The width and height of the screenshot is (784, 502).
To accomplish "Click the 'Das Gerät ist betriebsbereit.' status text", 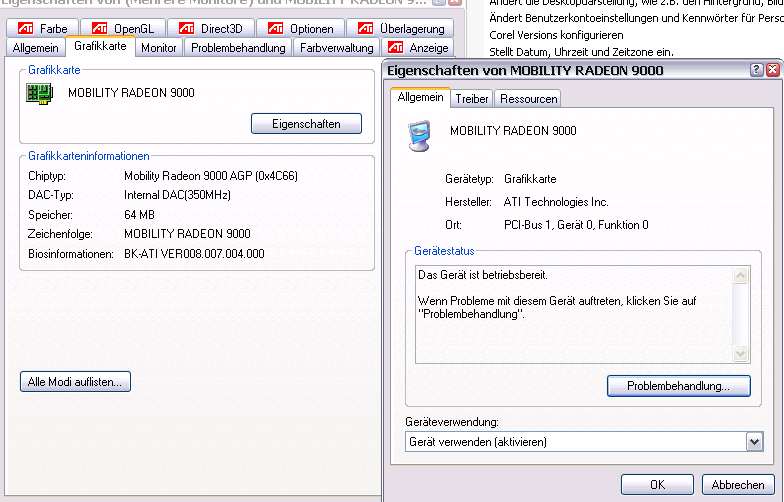I will (x=482, y=275).
